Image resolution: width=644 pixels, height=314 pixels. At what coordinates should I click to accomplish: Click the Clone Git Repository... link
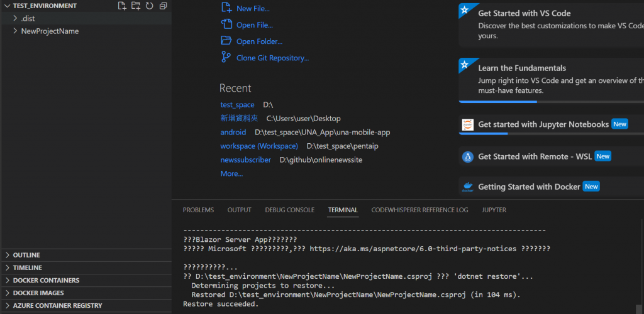click(273, 58)
